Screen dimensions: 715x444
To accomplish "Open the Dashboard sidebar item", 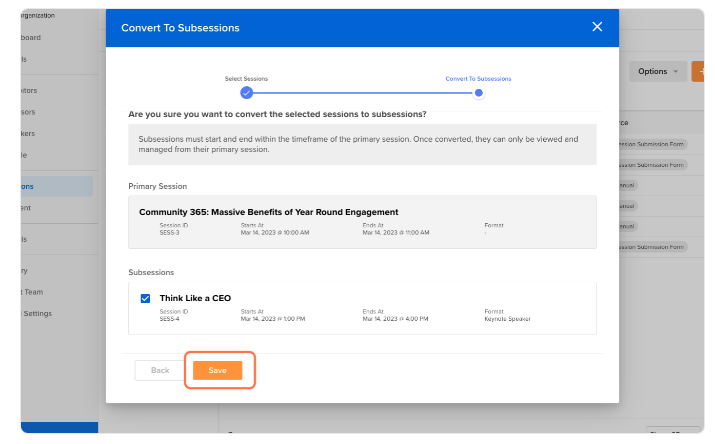I will (x=31, y=37).
